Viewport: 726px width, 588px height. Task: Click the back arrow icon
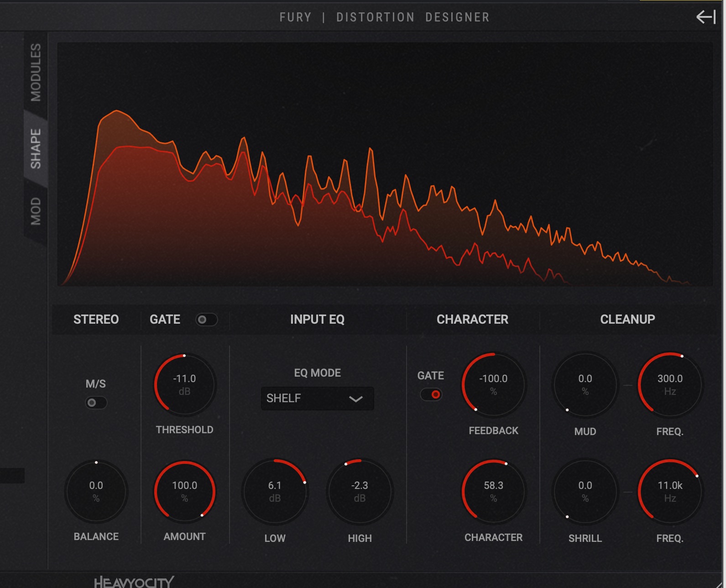click(705, 17)
